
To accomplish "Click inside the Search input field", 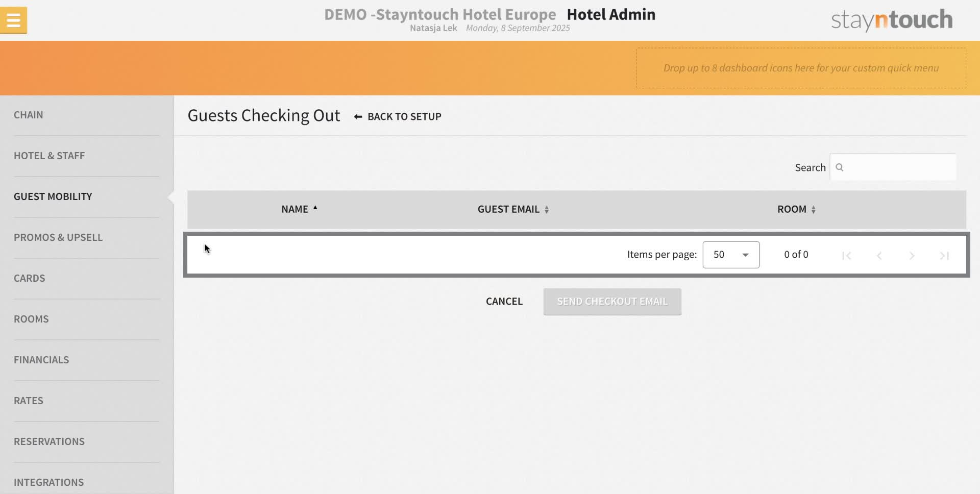I will coord(898,167).
